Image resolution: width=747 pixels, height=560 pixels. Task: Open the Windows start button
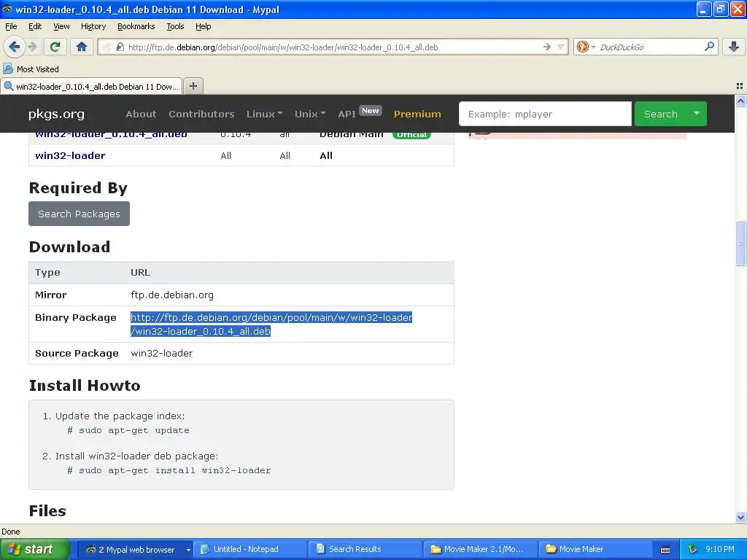tap(34, 549)
